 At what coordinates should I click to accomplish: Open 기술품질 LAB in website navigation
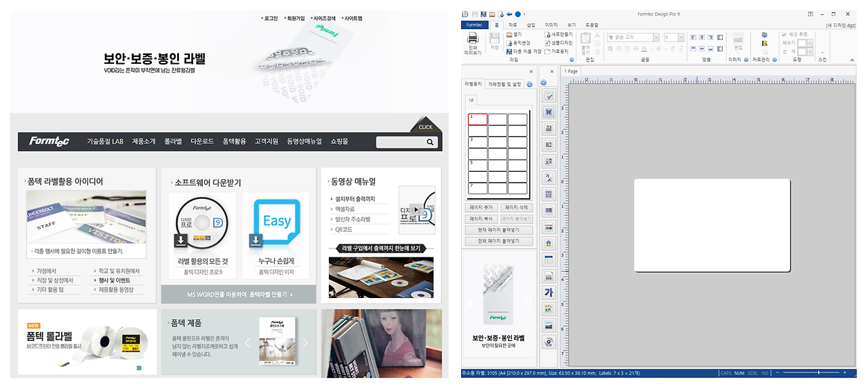pos(105,141)
